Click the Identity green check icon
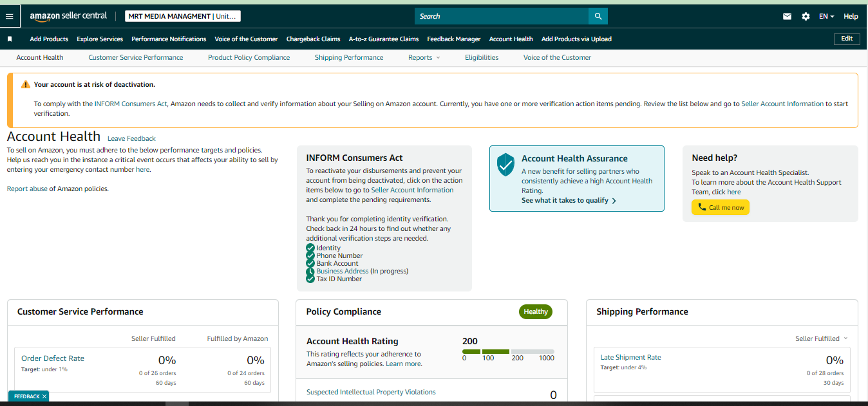This screenshot has width=868, height=406. (x=310, y=248)
